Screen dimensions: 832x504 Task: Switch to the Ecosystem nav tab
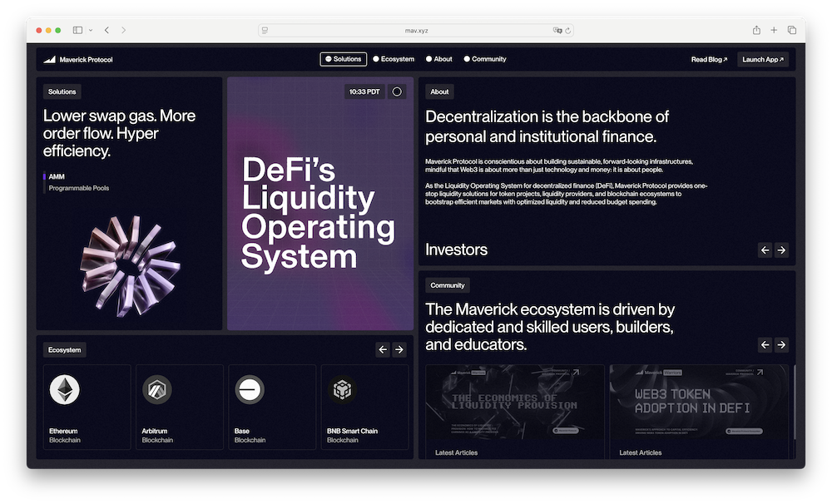394,59
